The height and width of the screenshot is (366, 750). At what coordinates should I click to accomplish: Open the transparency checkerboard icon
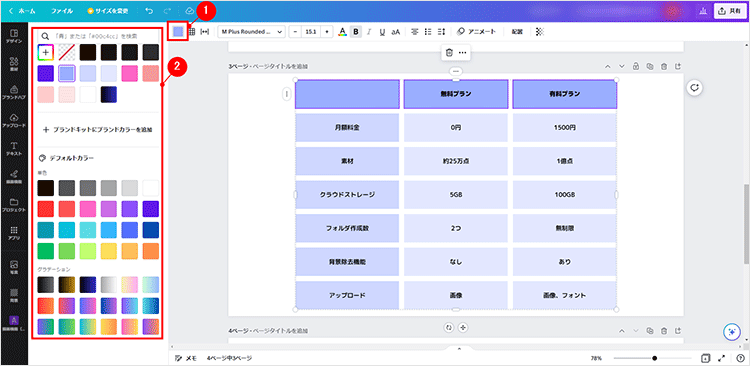click(540, 32)
